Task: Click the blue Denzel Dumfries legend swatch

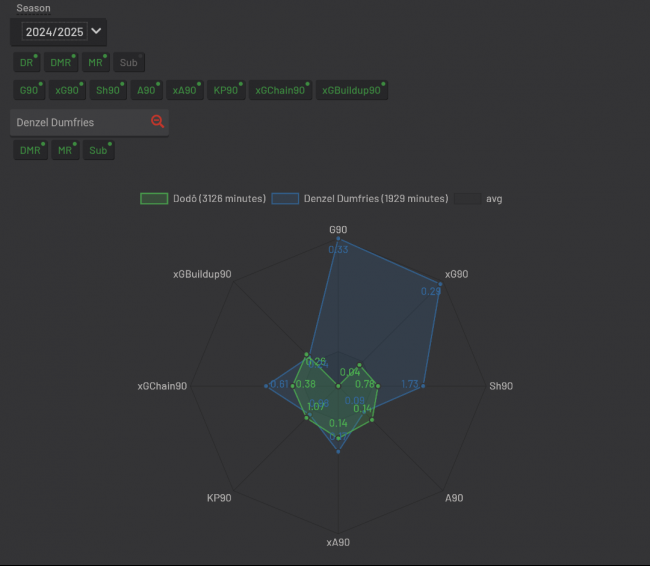Action: tap(285, 199)
